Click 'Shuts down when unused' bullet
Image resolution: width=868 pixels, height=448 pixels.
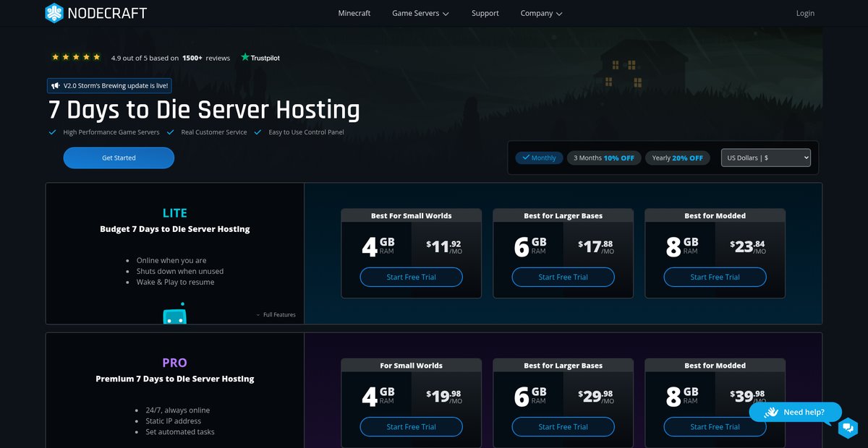tap(180, 271)
